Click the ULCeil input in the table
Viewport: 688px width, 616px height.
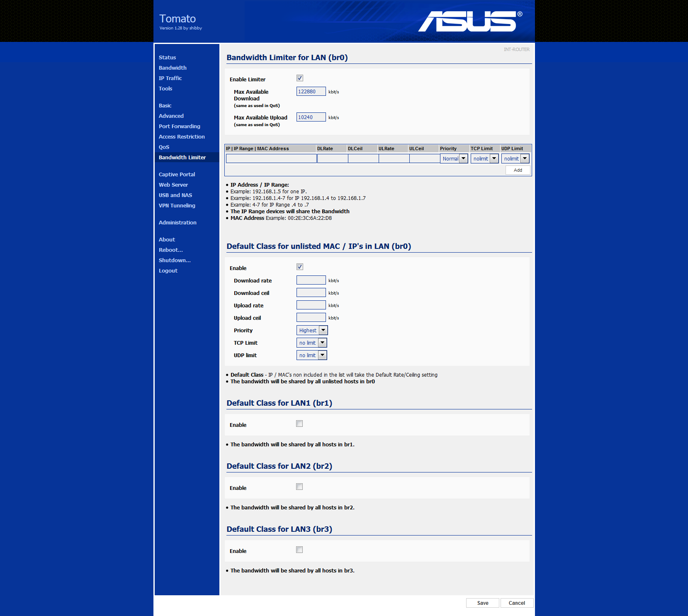425,158
